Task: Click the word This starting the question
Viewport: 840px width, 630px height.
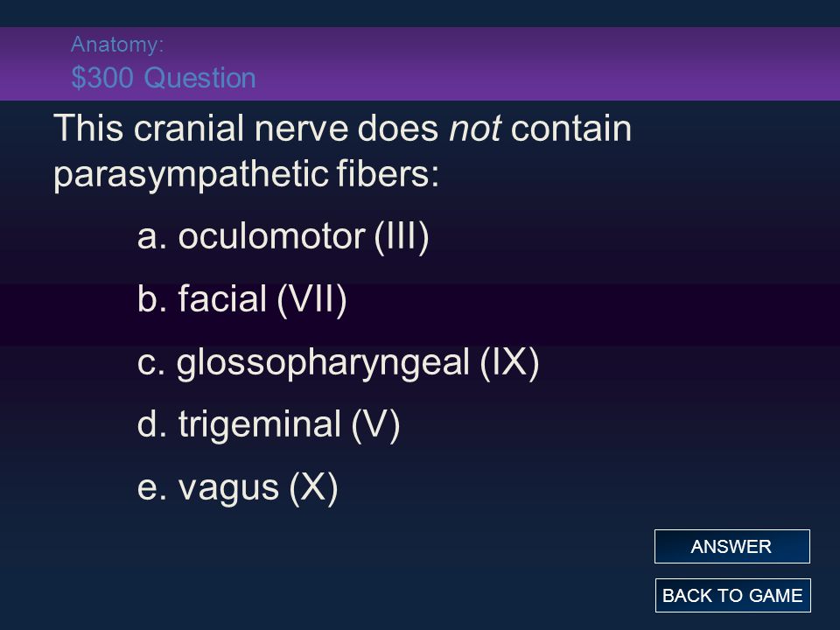Action: point(89,129)
